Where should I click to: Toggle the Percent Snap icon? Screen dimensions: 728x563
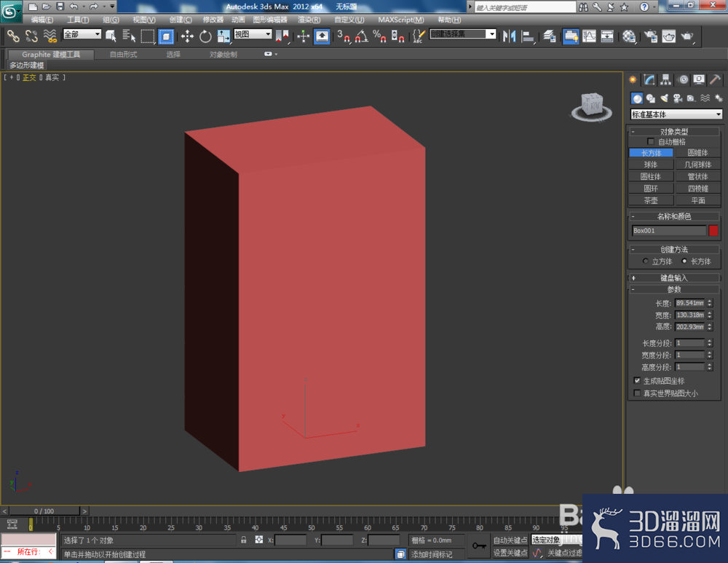pyautogui.click(x=379, y=36)
